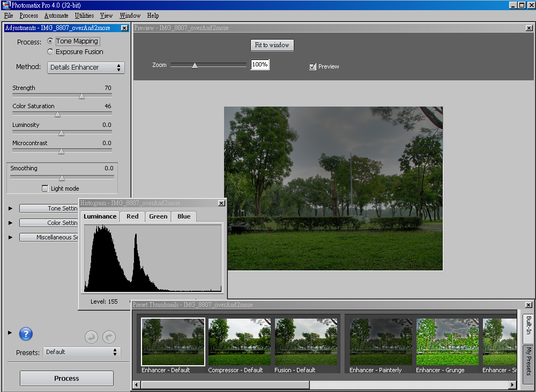Viewport: 536px width, 392px height.
Task: Adjust the Color Saturation slider handle
Action: point(57,115)
